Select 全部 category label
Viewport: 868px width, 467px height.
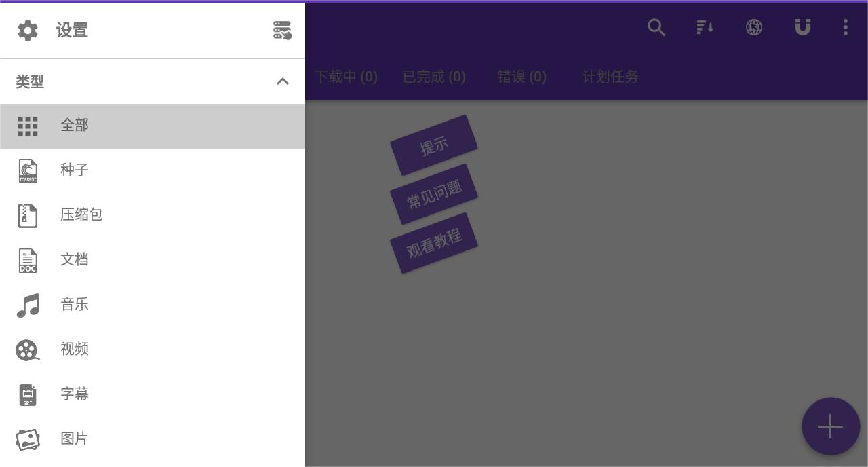coord(75,125)
